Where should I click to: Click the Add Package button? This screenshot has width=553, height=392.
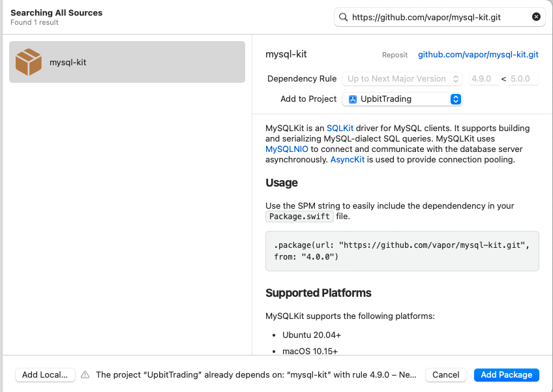(x=507, y=374)
